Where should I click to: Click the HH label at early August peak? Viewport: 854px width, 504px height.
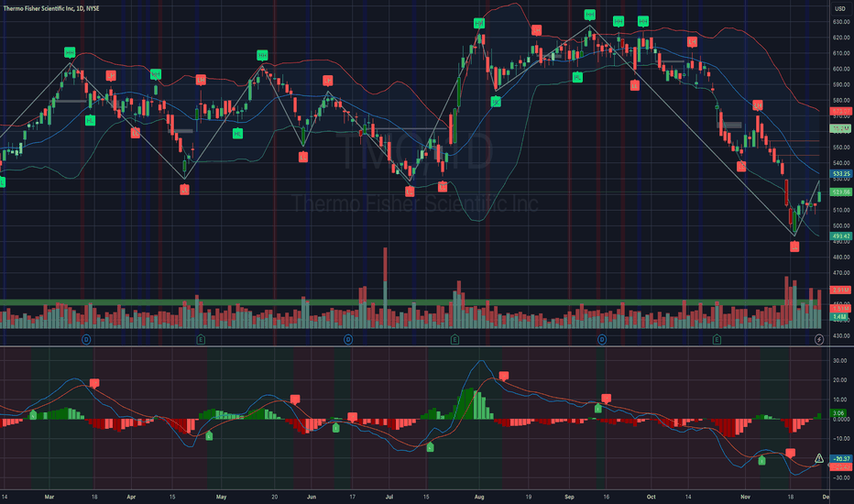[478, 23]
